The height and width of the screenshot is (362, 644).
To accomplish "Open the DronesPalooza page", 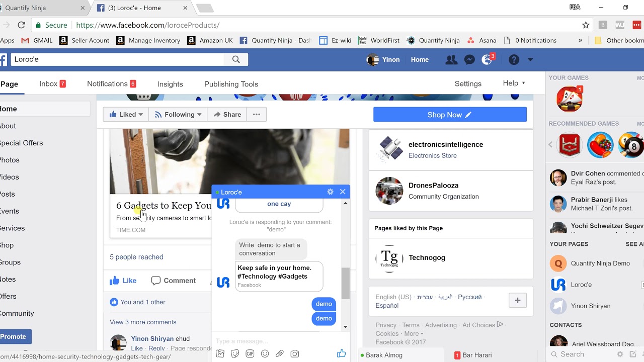I will pos(433,186).
